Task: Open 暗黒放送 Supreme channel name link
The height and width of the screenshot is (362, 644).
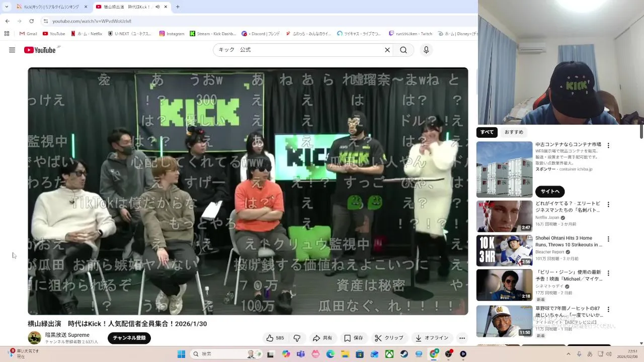Action: (67, 335)
